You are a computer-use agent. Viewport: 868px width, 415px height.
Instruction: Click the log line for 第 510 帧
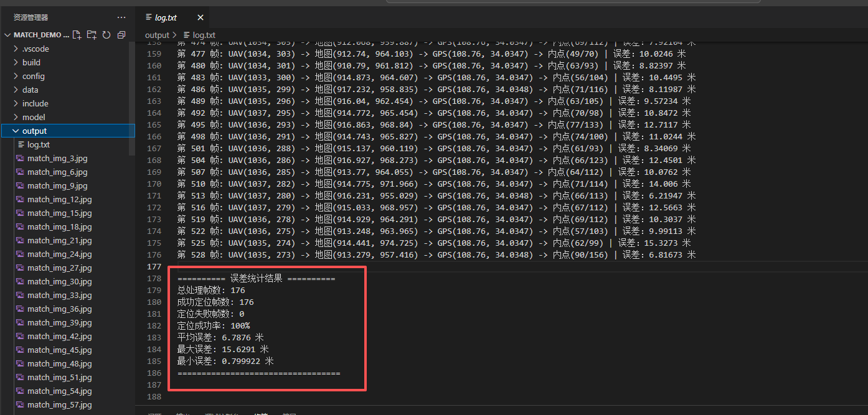[x=434, y=184]
